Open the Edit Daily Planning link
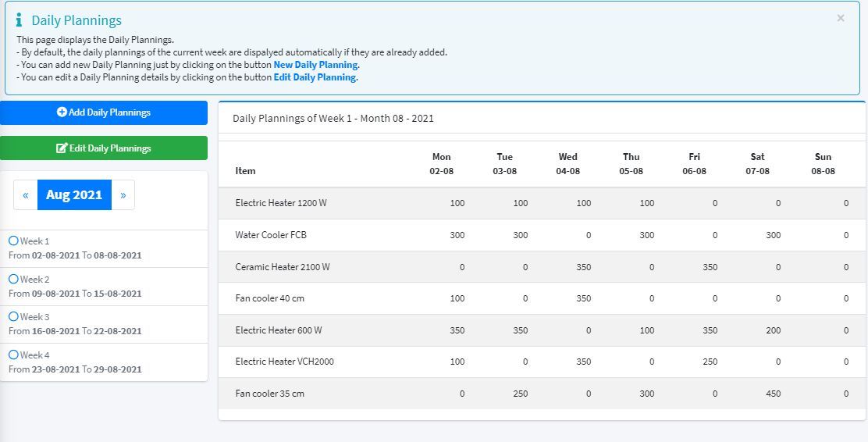 coord(315,77)
